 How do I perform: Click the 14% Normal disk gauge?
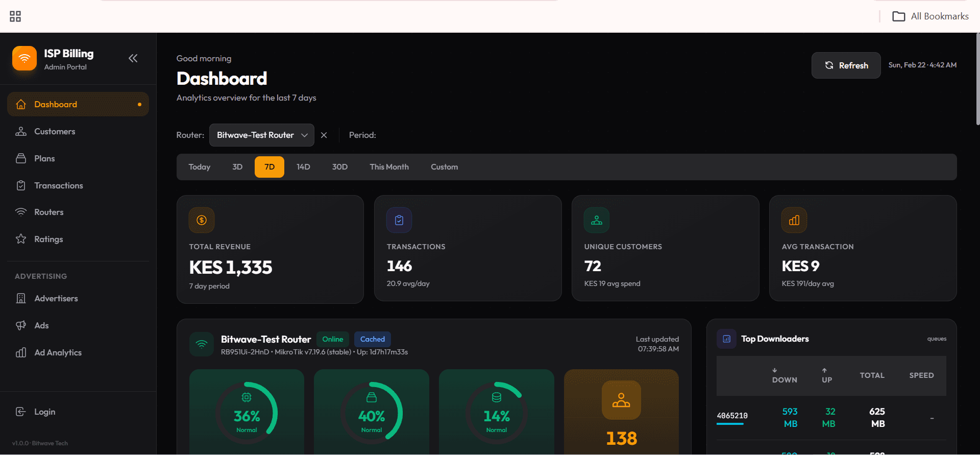click(497, 412)
